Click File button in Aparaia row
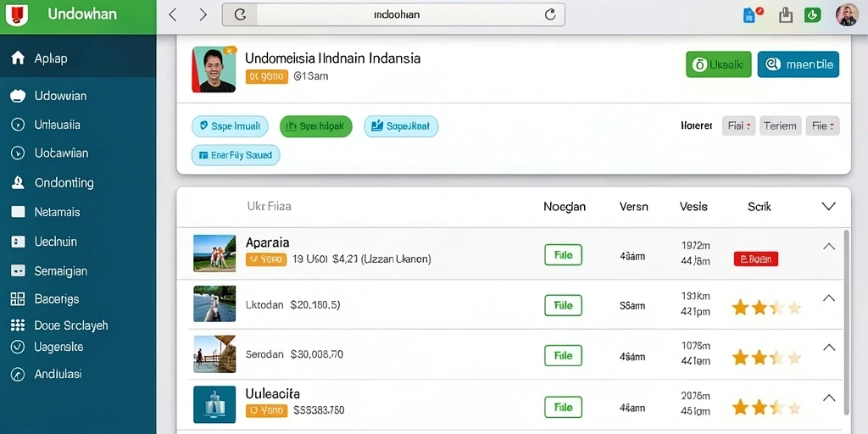868x434 pixels. 563,255
